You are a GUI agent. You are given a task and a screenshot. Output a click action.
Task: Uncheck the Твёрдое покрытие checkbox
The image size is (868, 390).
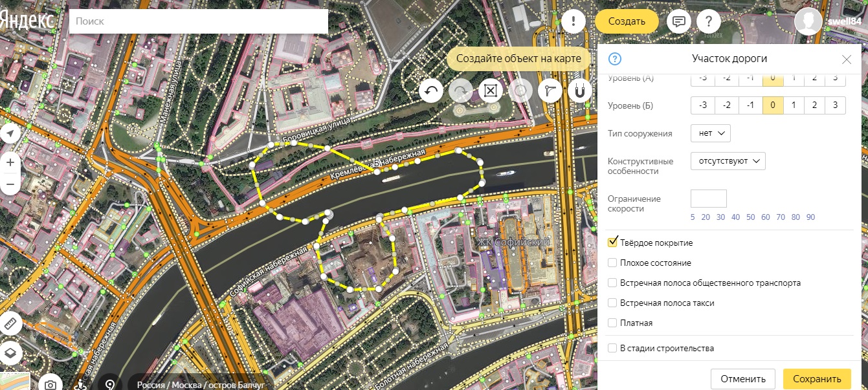tap(611, 243)
